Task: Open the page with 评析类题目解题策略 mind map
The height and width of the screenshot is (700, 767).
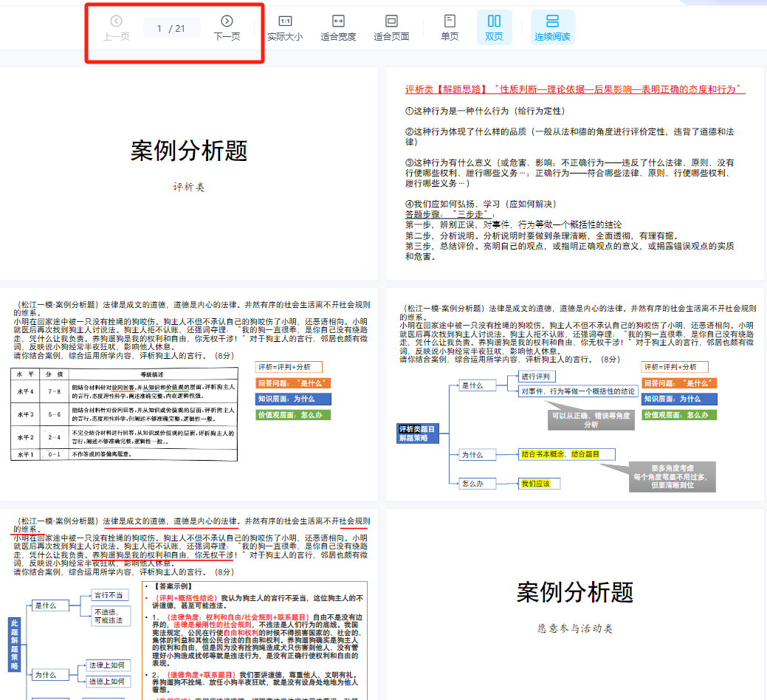Action: click(x=575, y=394)
